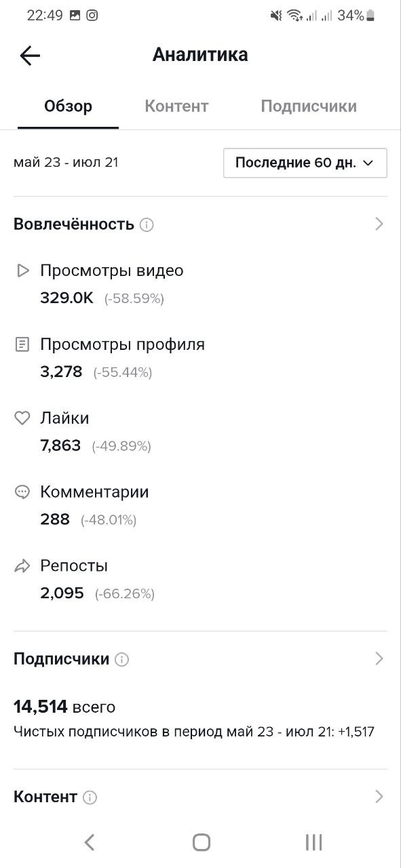401x868 pixels.
Task: Tap the Лайки heart icon
Action: (22, 418)
